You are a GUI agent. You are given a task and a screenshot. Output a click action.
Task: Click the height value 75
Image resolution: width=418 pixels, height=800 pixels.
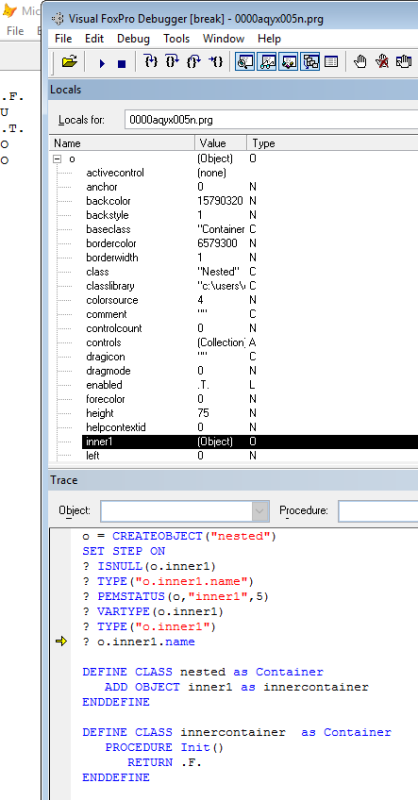coord(203,413)
